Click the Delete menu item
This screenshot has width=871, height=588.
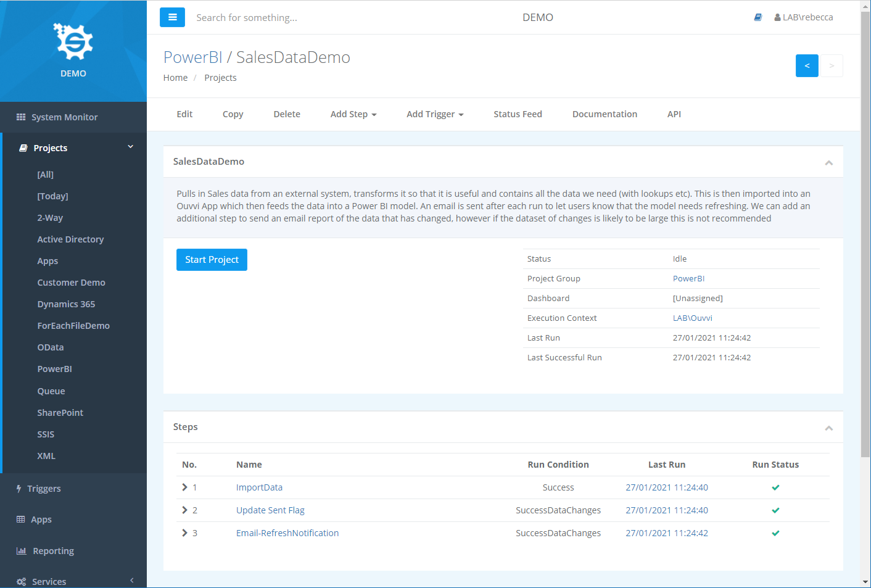click(287, 114)
